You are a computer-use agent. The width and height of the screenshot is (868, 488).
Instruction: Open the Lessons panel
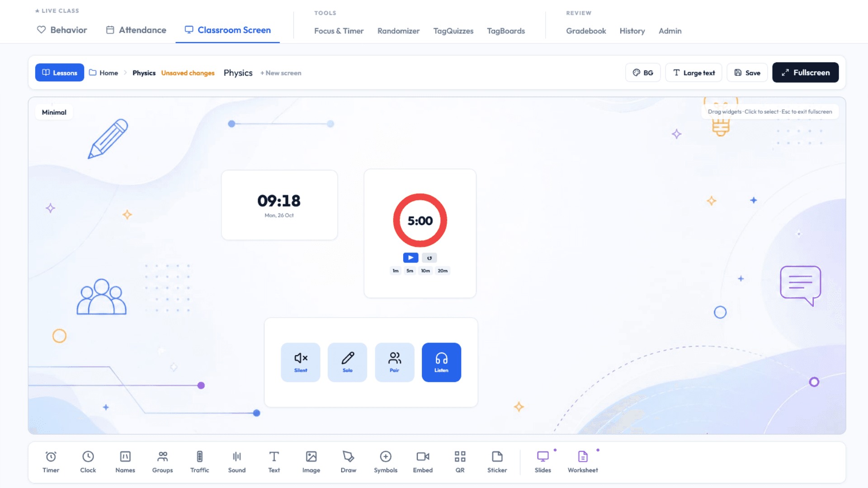tap(60, 73)
